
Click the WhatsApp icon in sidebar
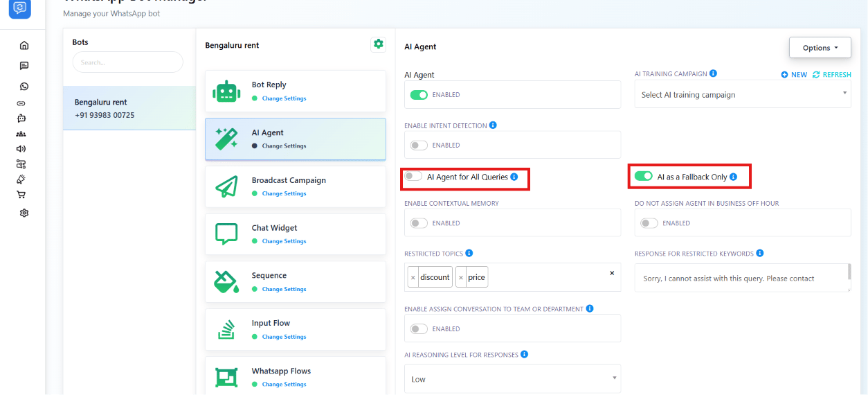(x=24, y=87)
